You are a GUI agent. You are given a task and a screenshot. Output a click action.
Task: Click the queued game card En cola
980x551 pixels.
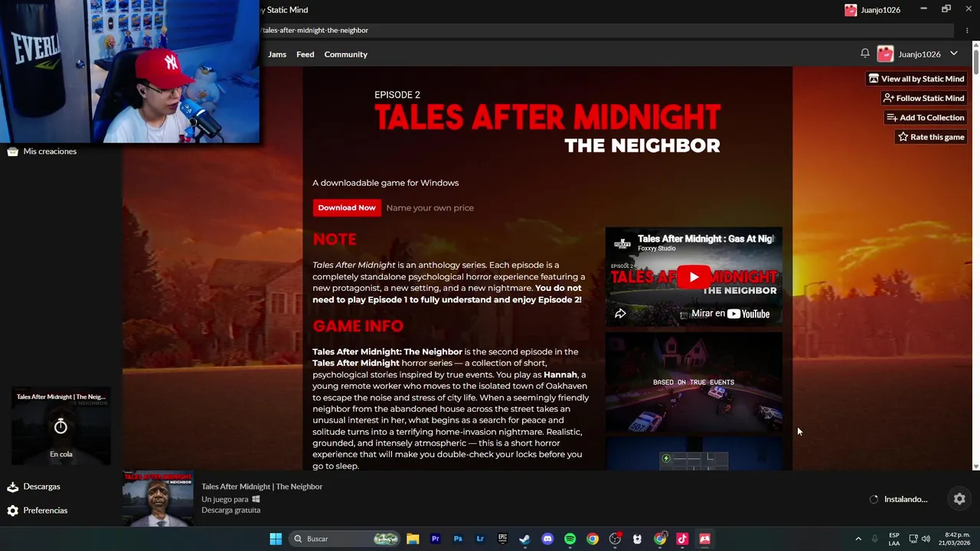click(x=61, y=427)
